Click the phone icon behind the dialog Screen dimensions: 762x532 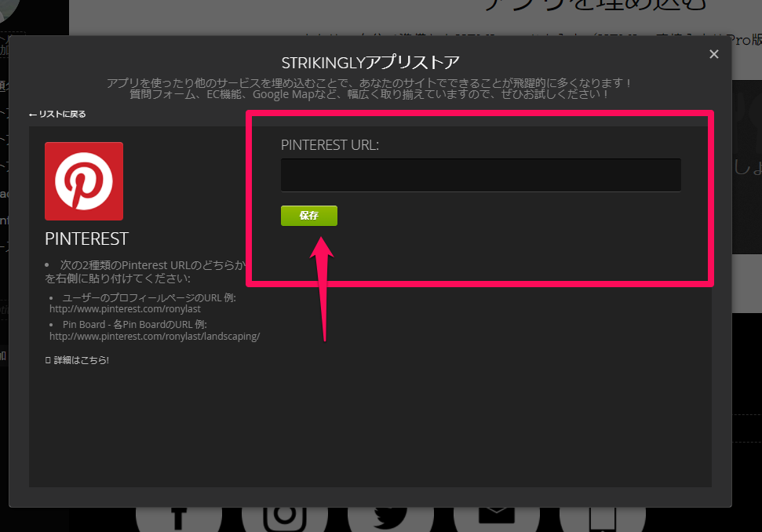(x=603, y=519)
